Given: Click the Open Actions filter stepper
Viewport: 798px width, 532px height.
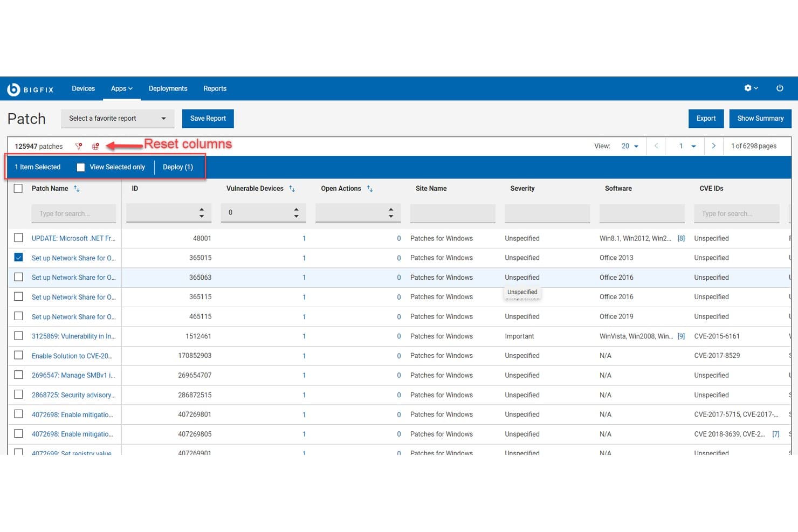Looking at the screenshot, I should tap(391, 212).
